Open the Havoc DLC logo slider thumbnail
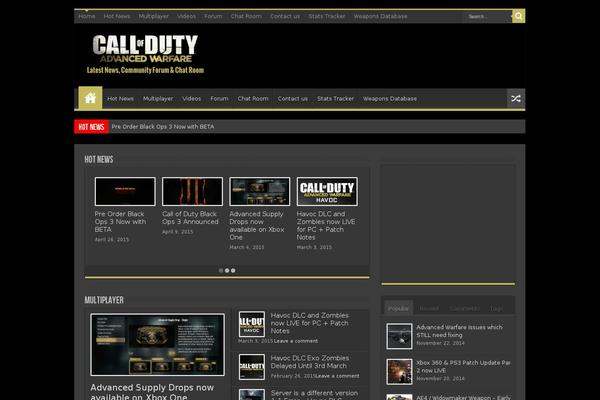600x400 pixels. [327, 191]
